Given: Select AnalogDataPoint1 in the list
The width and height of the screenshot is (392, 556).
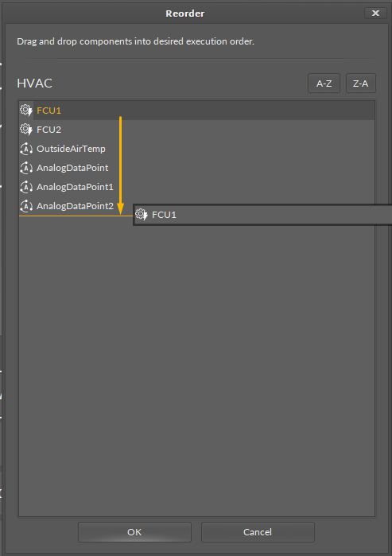Looking at the screenshot, I should [196, 187].
